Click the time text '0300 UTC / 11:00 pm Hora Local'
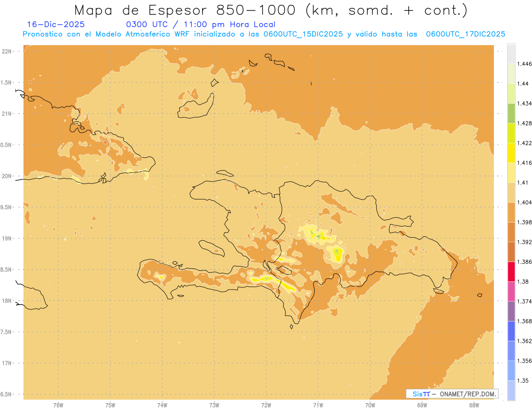Viewport: 532px width, 411px height. (201, 25)
